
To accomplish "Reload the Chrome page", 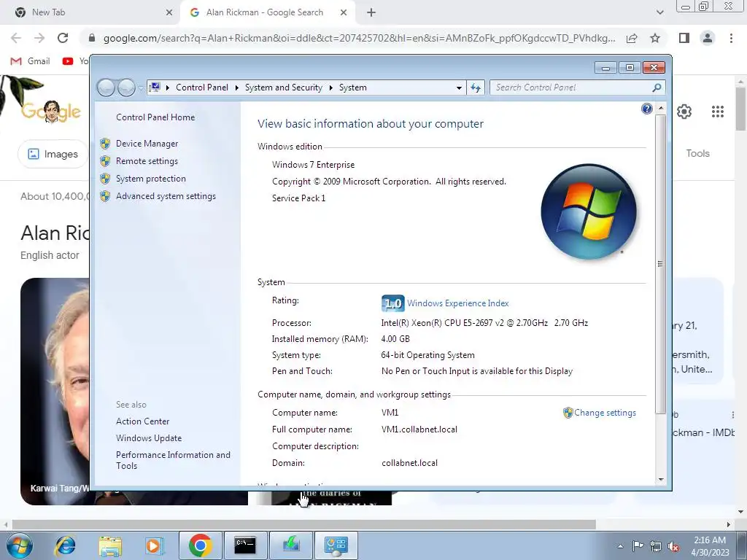I will coord(63,38).
